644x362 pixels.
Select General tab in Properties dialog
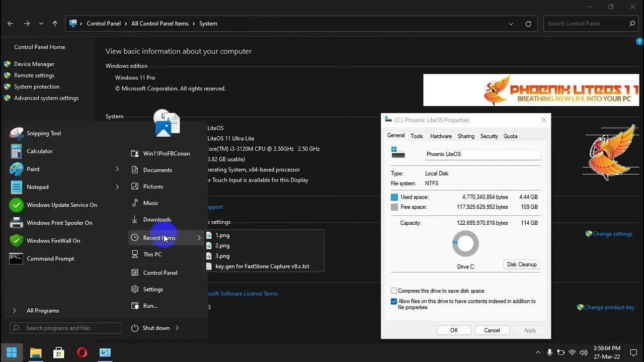point(395,136)
